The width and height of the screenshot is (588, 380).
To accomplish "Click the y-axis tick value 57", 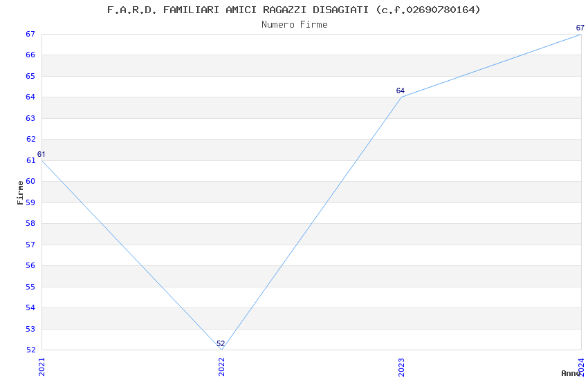I will click(30, 245).
